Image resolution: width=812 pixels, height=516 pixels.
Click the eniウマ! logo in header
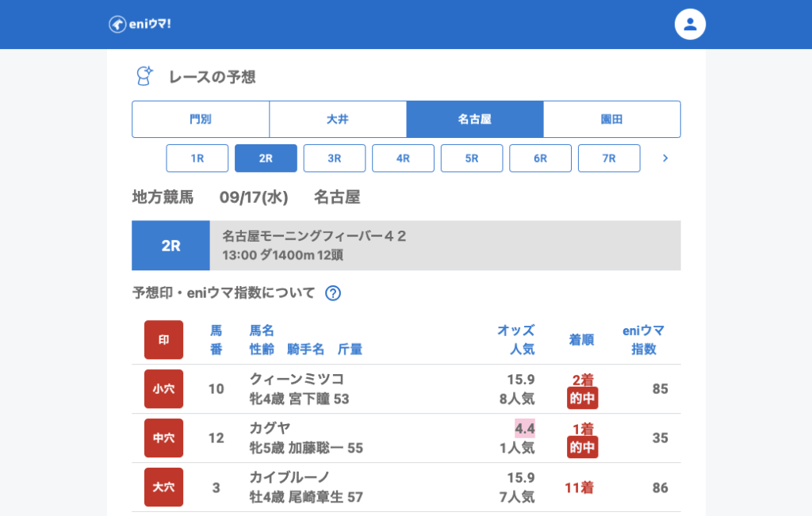coord(140,25)
